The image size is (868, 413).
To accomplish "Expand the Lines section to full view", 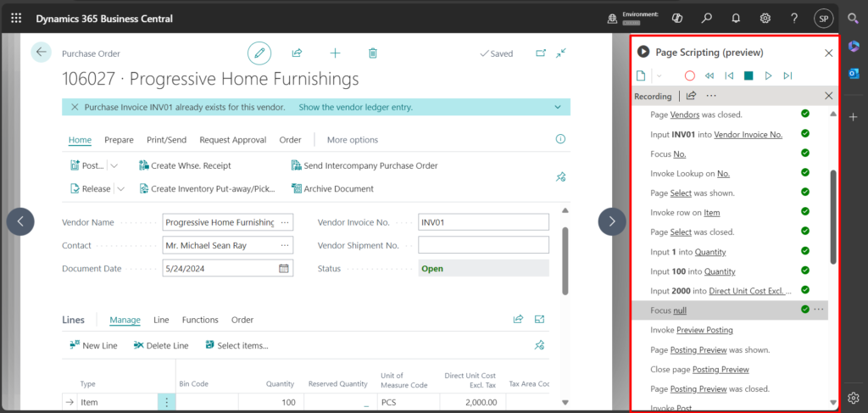I will click(540, 319).
